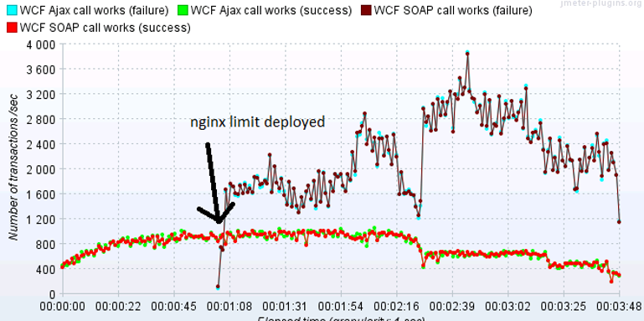This screenshot has height=321, width=644.
Task: Click the red SOAP success legend swatch
Action: [12, 28]
